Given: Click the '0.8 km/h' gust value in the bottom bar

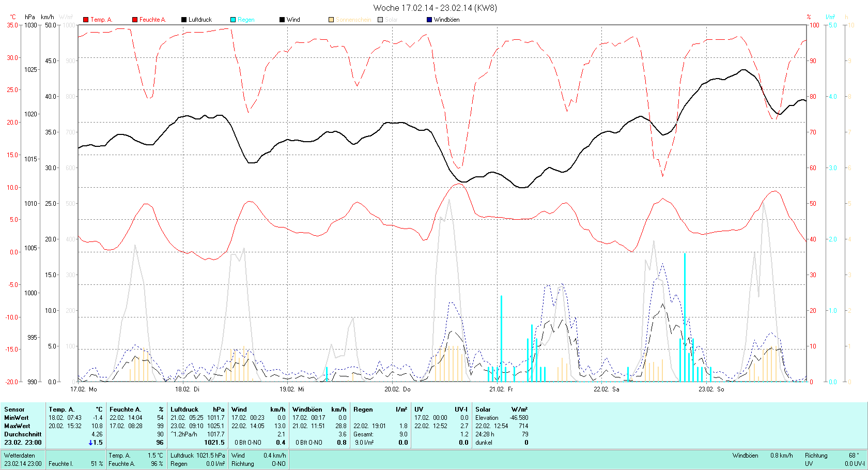Looking at the screenshot, I should pyautogui.click(x=781, y=455).
